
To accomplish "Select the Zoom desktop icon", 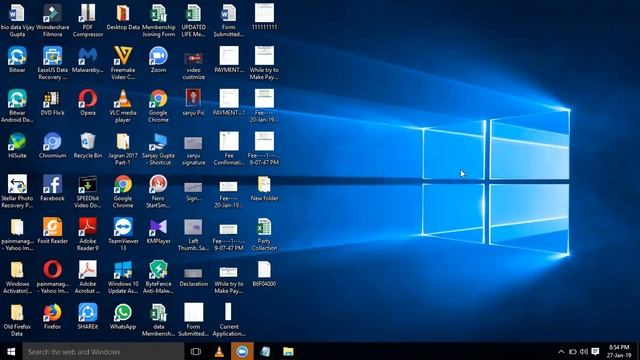I will pos(158,60).
